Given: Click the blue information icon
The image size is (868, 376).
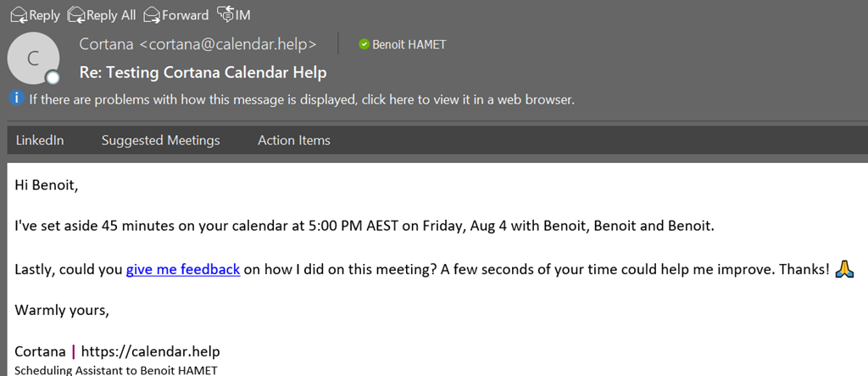Looking at the screenshot, I should pos(16,98).
